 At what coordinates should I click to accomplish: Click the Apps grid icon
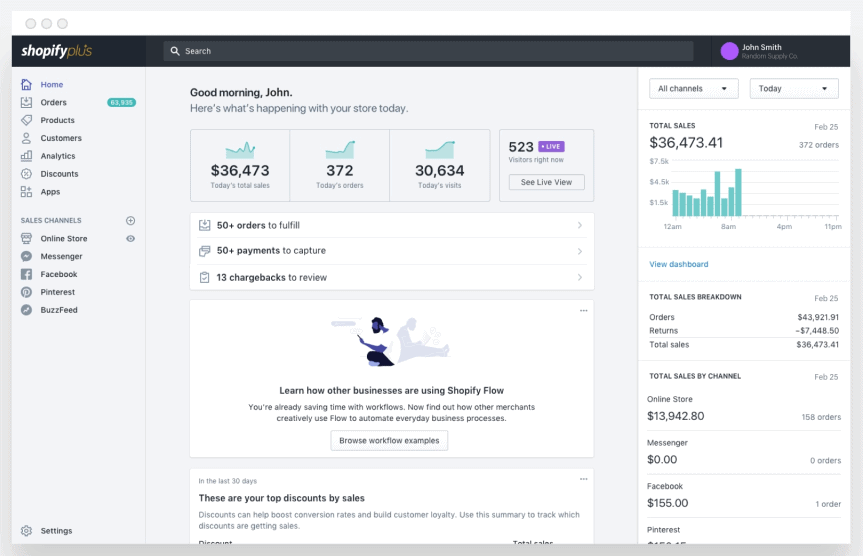tap(26, 192)
